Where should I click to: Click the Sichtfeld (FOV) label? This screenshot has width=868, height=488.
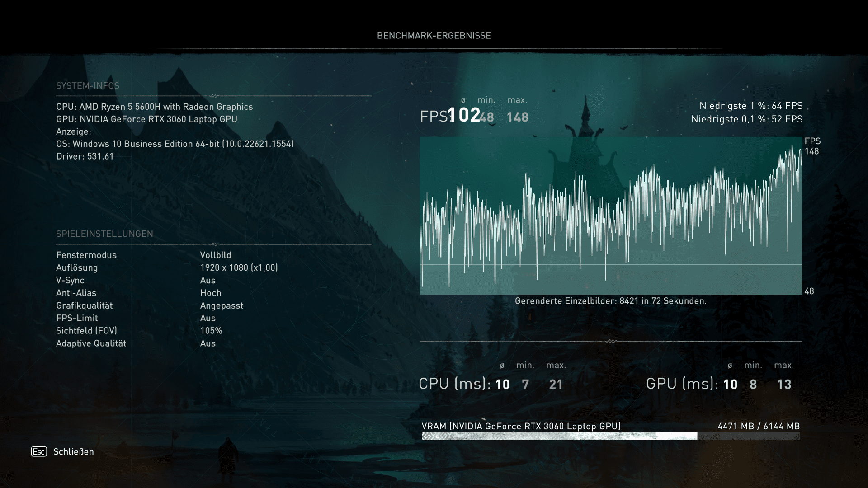tap(86, 331)
